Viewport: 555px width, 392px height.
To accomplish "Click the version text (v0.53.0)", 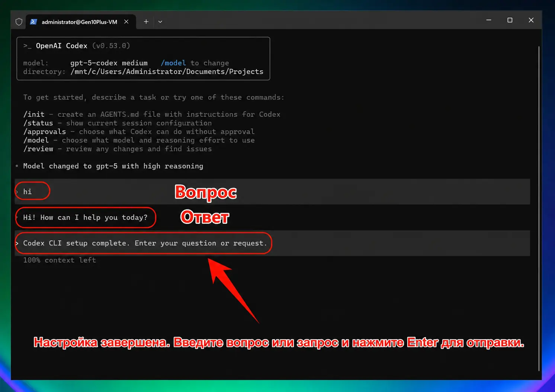I will 111,46.
